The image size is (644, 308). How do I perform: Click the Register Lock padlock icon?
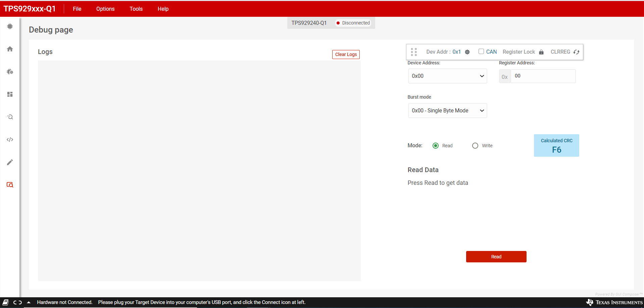[541, 52]
